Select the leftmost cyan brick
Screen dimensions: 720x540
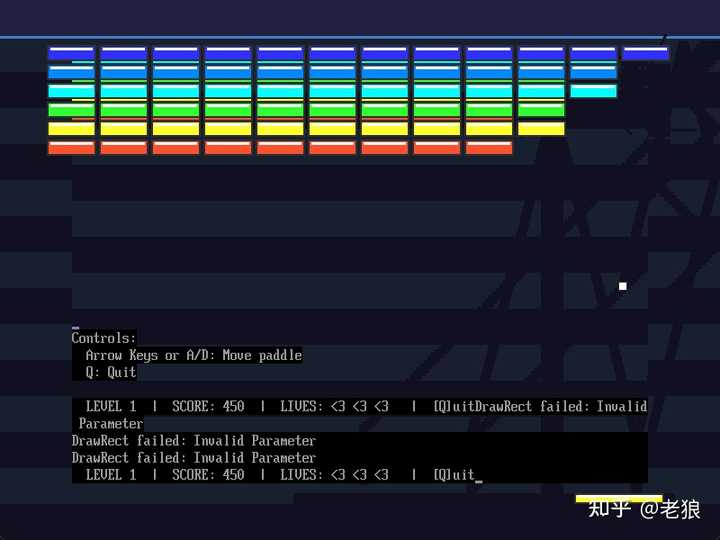(x=71, y=91)
